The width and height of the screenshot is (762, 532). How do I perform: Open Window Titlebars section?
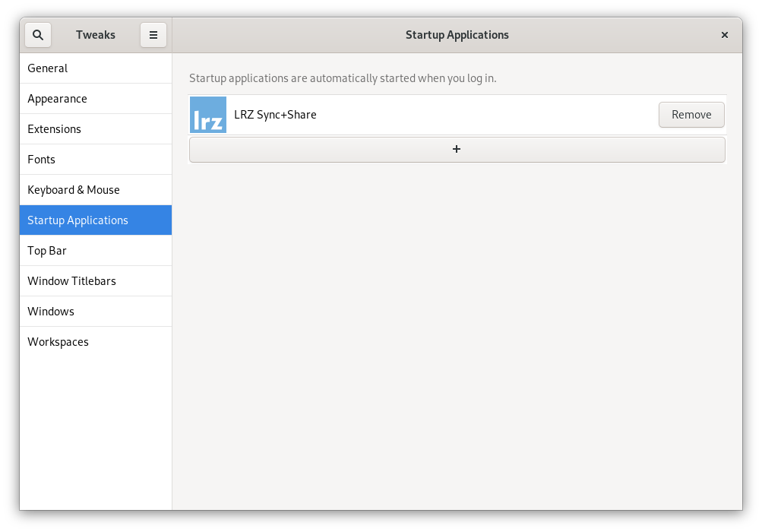click(71, 281)
